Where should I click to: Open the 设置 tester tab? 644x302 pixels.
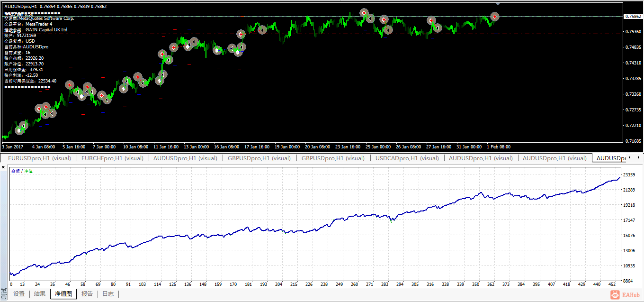tap(19, 294)
